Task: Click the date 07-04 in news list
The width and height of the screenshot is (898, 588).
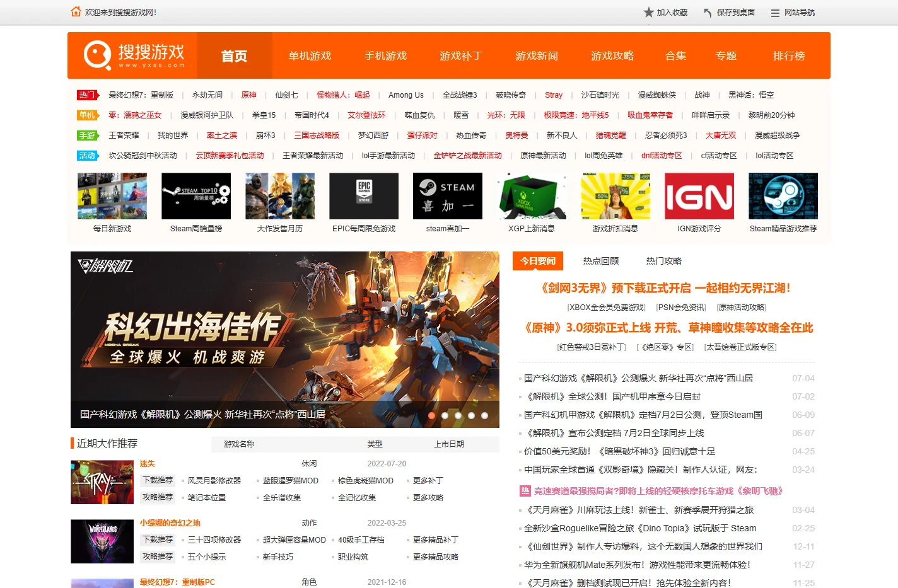Action: pyautogui.click(x=803, y=379)
